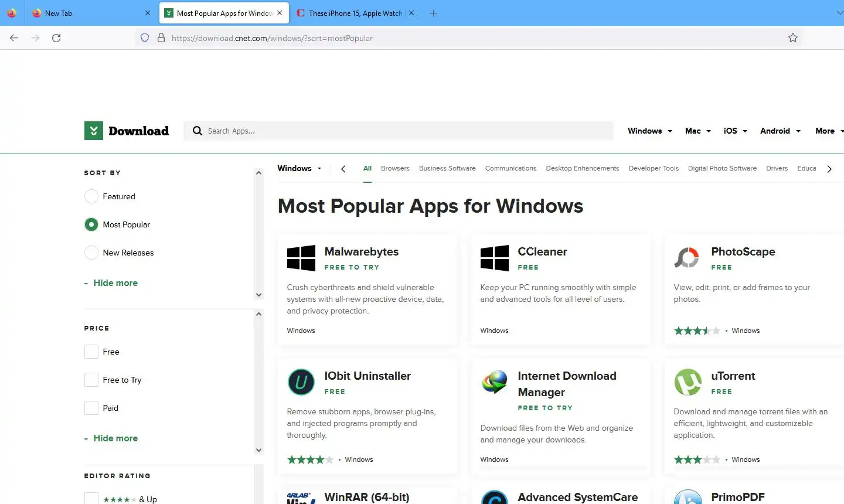This screenshot has height=504, width=844.
Task: Check the Paid price filter
Action: [x=91, y=408]
